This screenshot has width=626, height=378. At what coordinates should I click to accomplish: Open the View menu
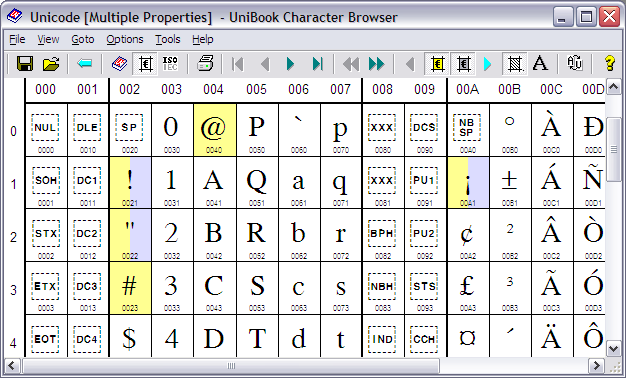[x=48, y=39]
